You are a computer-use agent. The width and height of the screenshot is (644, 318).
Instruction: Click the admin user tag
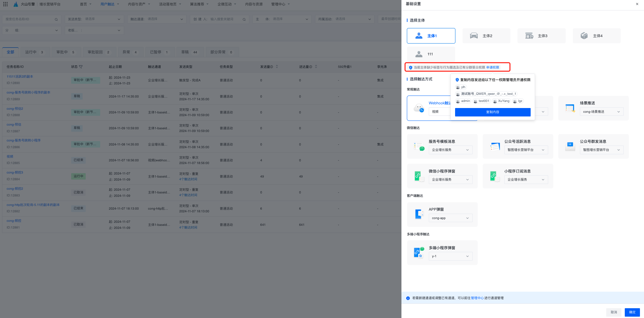(x=463, y=101)
